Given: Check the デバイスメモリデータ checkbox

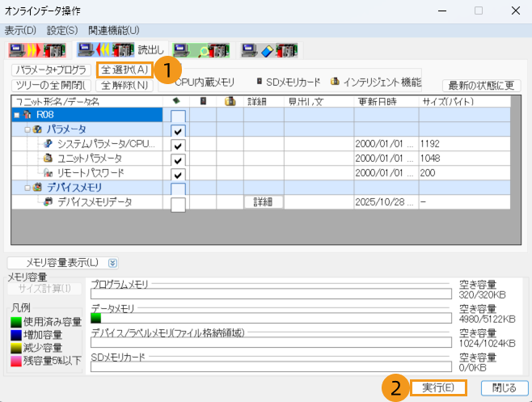Looking at the screenshot, I should 178,203.
